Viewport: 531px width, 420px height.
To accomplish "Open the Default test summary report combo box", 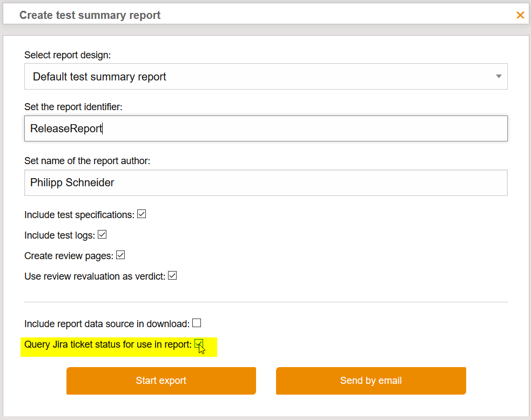I will click(x=259, y=77).
